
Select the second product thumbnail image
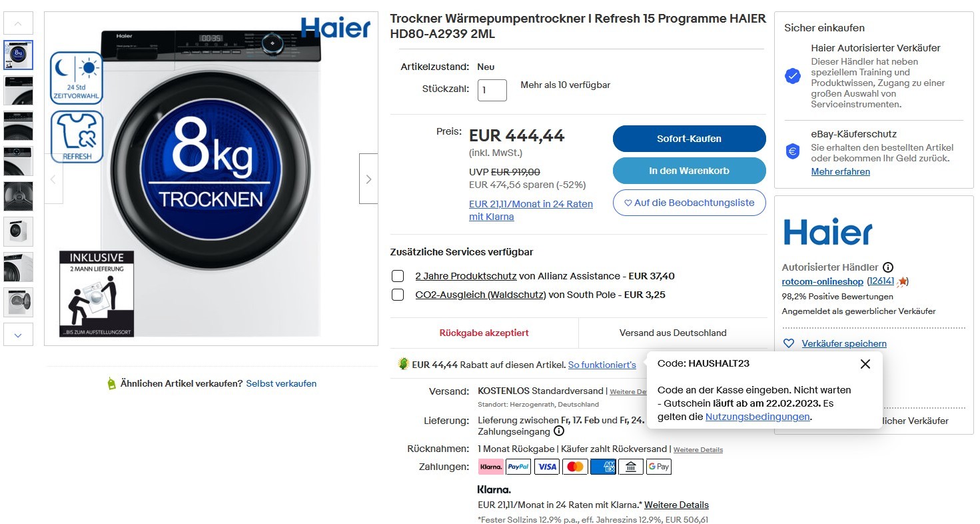point(18,90)
